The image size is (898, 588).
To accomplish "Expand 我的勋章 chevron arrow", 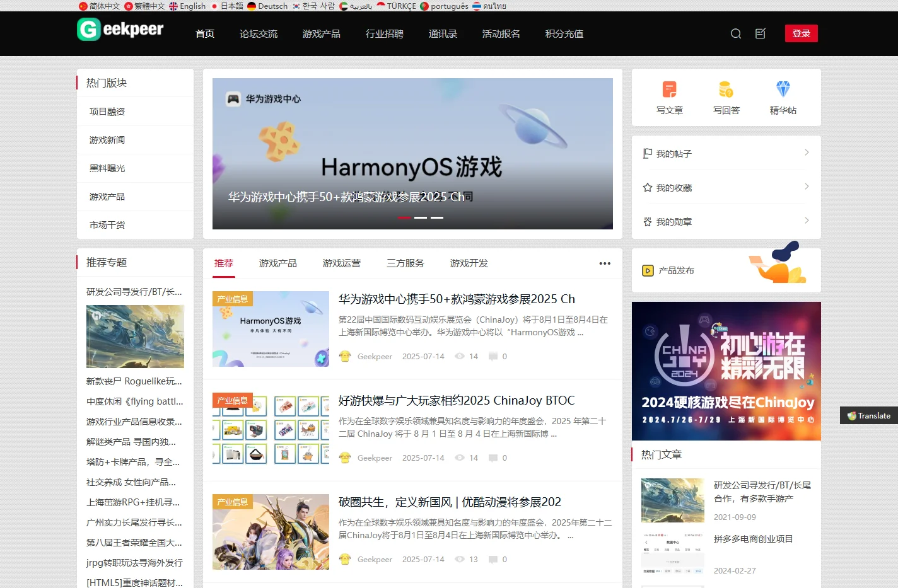I will pyautogui.click(x=807, y=221).
